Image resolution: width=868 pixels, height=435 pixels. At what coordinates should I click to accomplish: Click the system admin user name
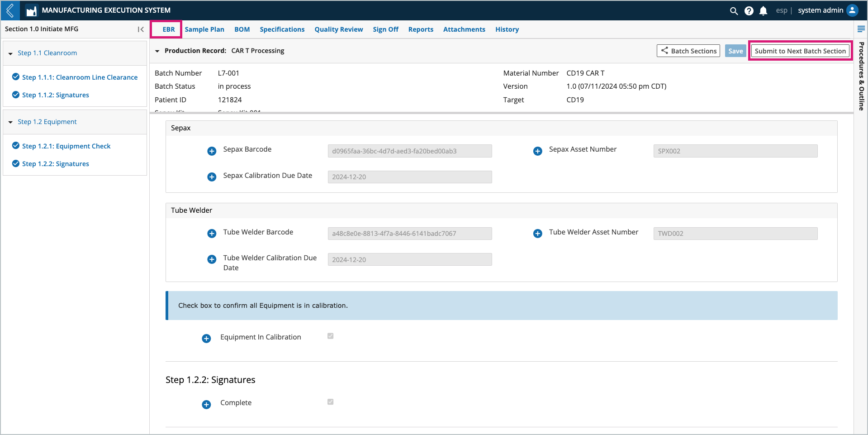pyautogui.click(x=821, y=10)
